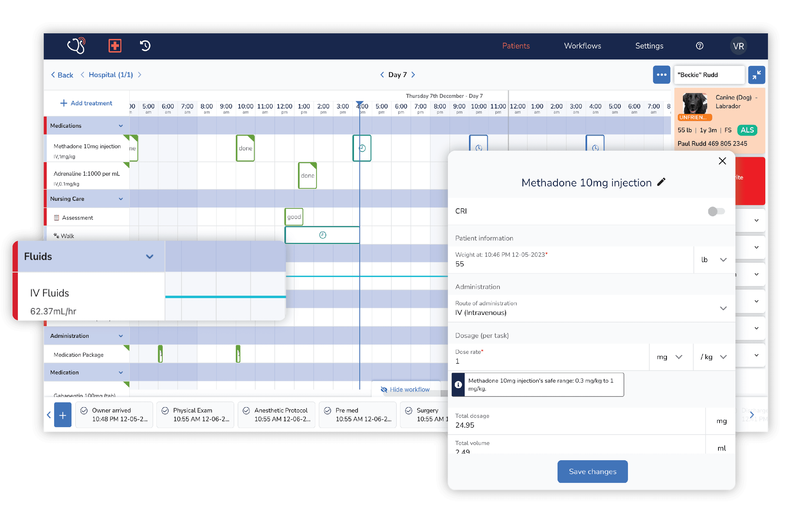Viewport: 812px width, 517px height.
Task: Open the dose rate mg unit dropdown
Action: coord(670,357)
